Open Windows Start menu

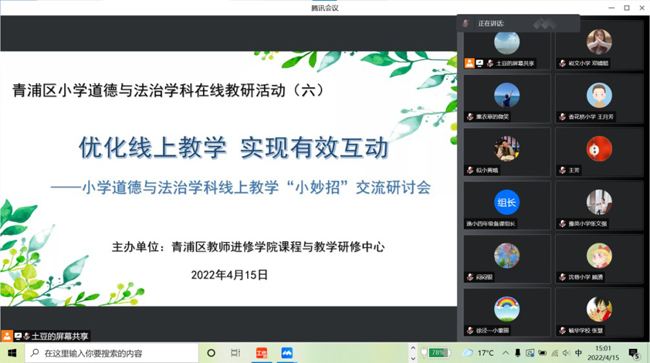coord(12,353)
